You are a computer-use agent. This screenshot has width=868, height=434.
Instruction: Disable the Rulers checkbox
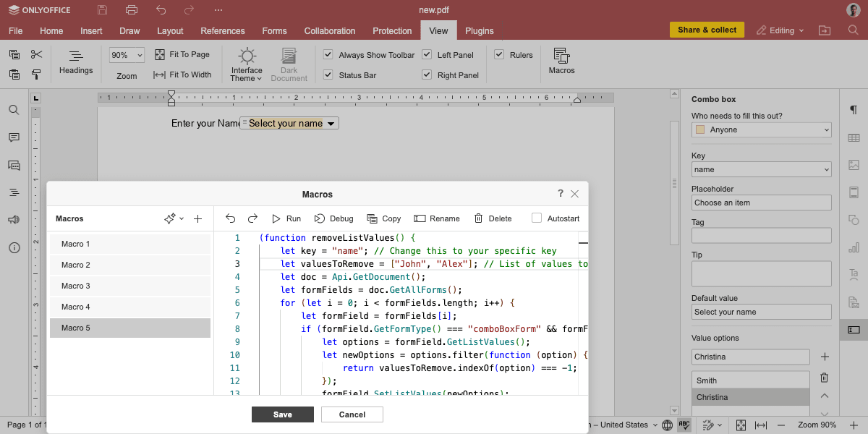coord(499,55)
